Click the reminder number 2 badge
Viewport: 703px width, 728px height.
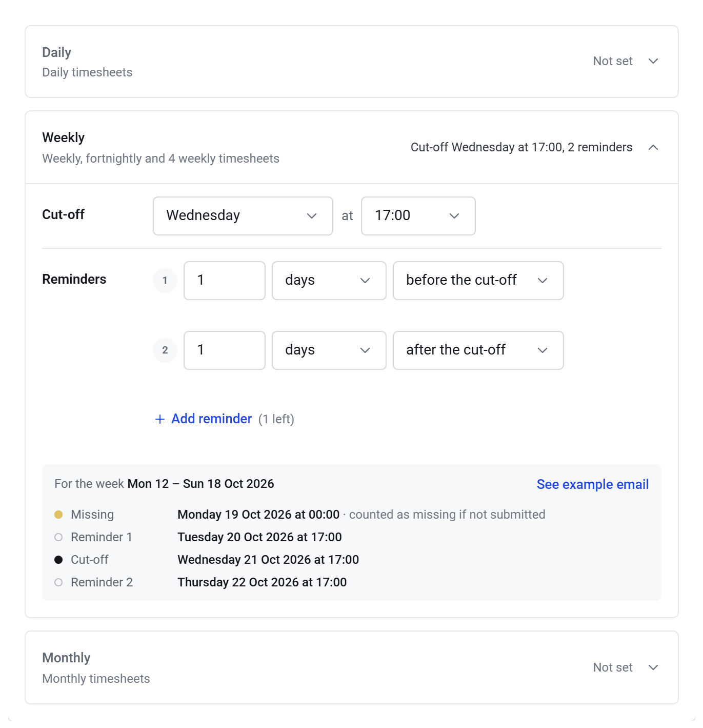coord(165,350)
